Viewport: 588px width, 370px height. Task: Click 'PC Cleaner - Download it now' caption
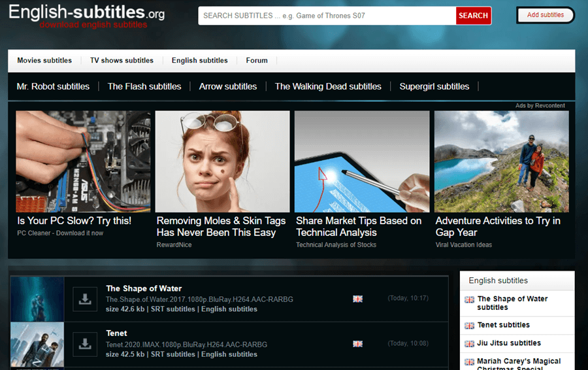tap(60, 233)
